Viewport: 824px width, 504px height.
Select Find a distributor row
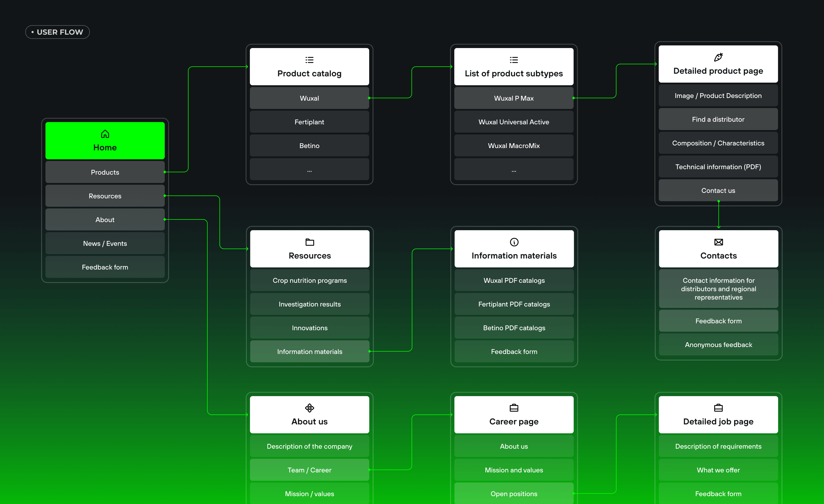point(718,119)
